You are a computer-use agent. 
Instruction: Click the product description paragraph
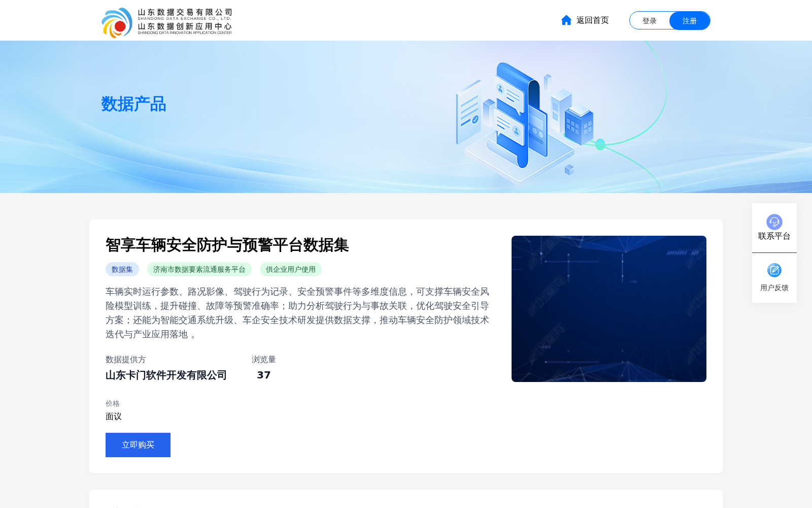(x=297, y=313)
